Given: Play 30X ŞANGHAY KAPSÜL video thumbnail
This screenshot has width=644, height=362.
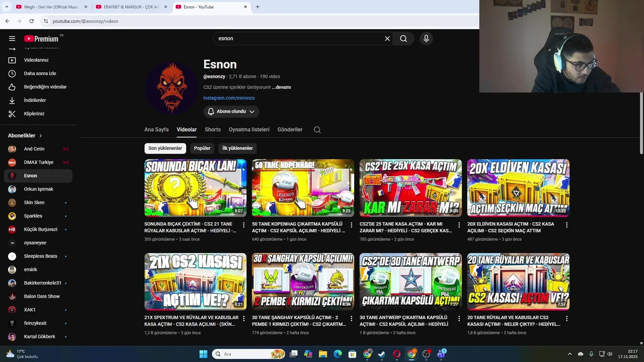Looking at the screenshot, I should pyautogui.click(x=303, y=282).
